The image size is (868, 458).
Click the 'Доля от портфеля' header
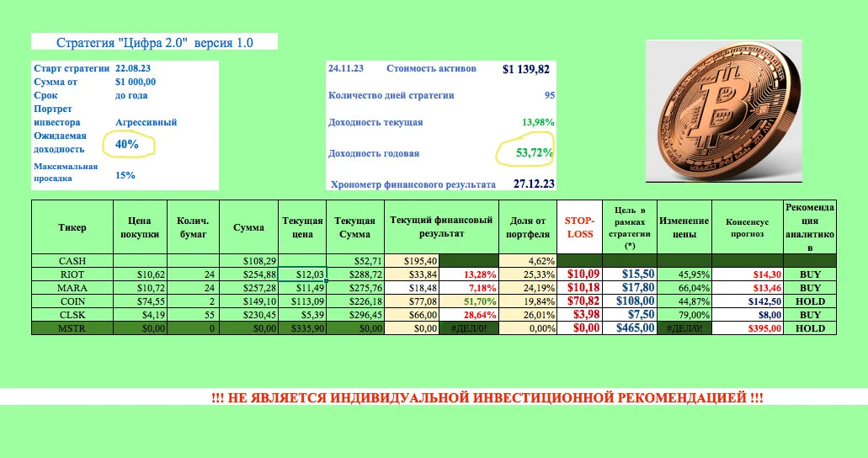click(528, 227)
